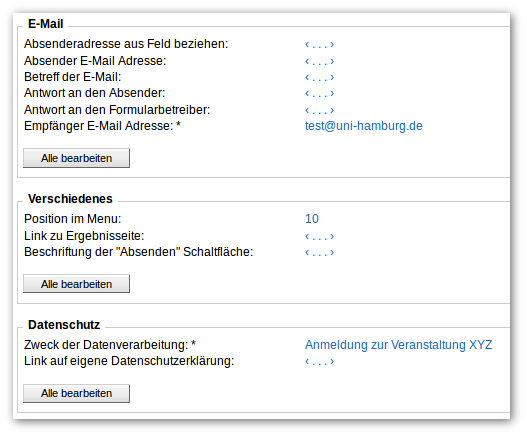Edit Antwort an den Formularbetreiber value
The width and height of the screenshot is (527, 436).
pos(319,110)
